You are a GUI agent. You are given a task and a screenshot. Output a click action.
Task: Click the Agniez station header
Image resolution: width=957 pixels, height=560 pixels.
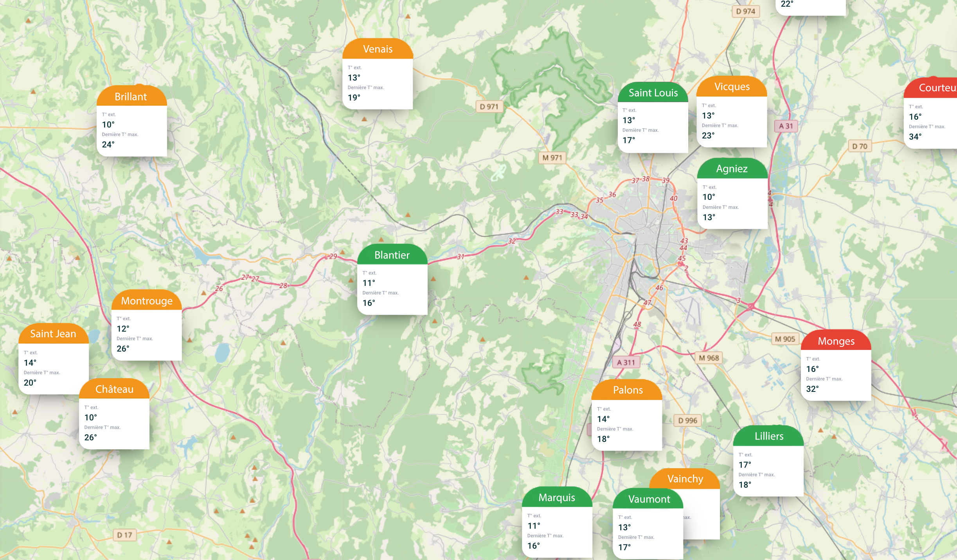[732, 169]
